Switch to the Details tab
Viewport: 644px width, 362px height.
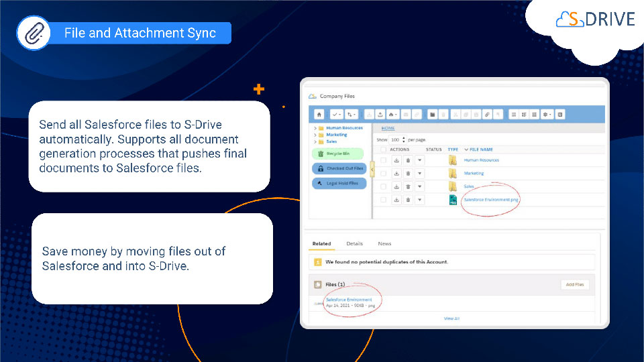click(x=354, y=243)
